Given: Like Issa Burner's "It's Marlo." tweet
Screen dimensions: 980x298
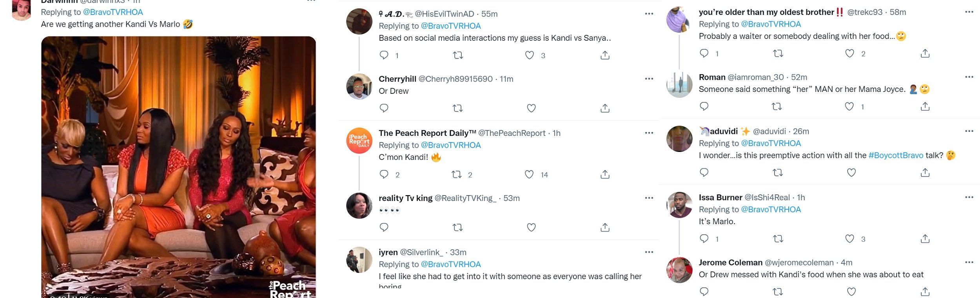Looking at the screenshot, I should (849, 239).
